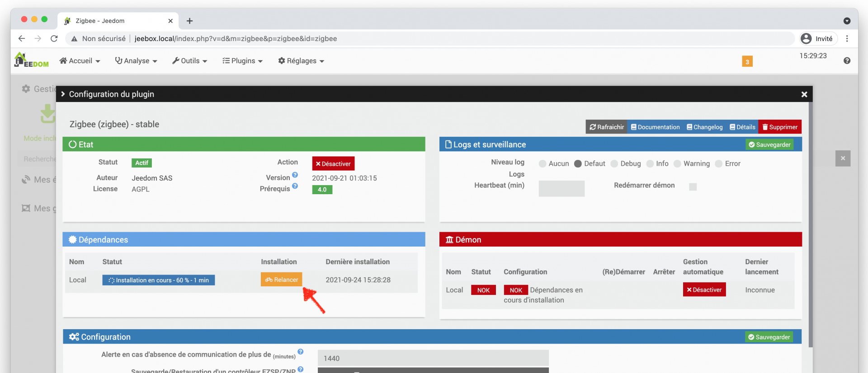
Task: Click the red Supprimer button
Action: (780, 127)
